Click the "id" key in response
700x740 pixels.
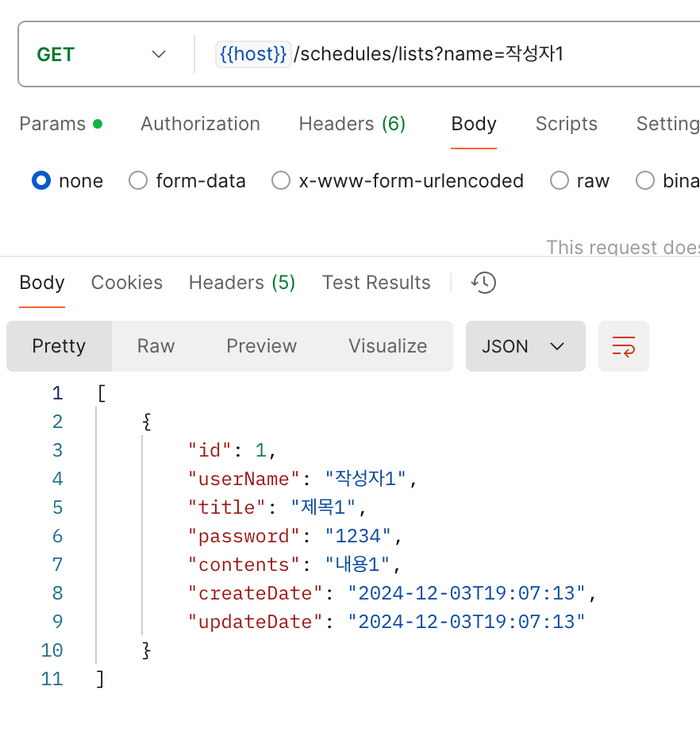[210, 451]
